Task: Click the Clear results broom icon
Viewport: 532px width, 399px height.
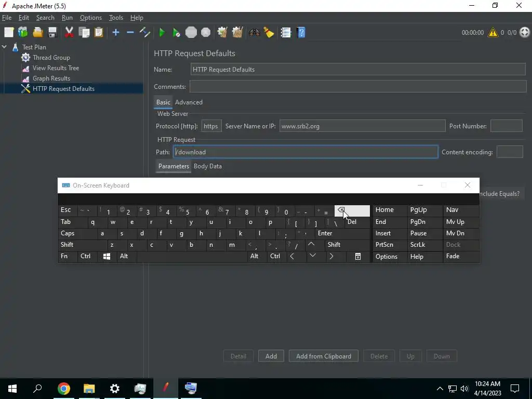Action: coord(222,33)
